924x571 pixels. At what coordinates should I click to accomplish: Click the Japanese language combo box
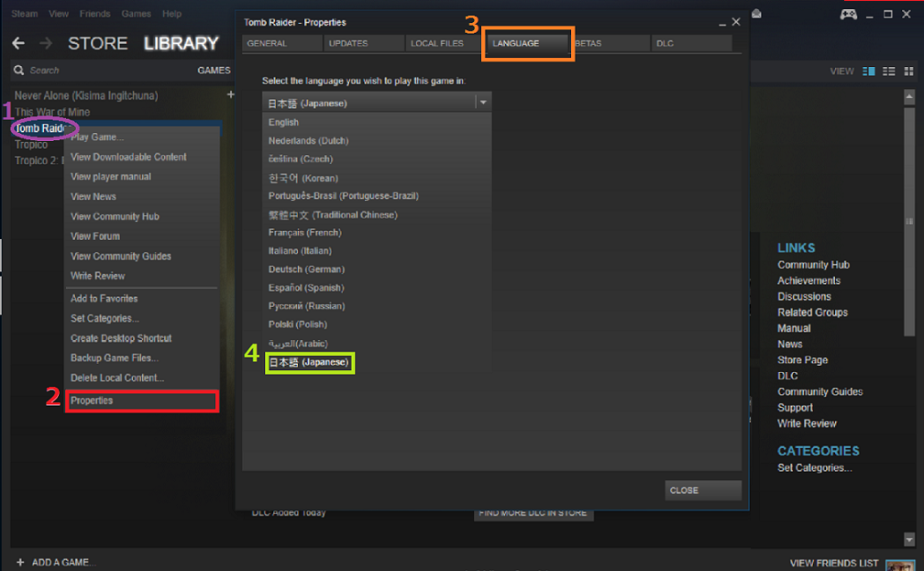pos(377,103)
